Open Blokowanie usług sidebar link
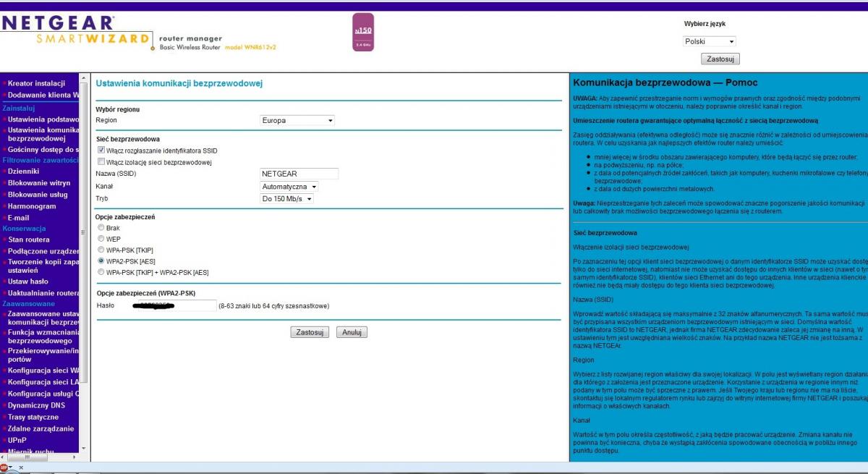 pyautogui.click(x=38, y=195)
